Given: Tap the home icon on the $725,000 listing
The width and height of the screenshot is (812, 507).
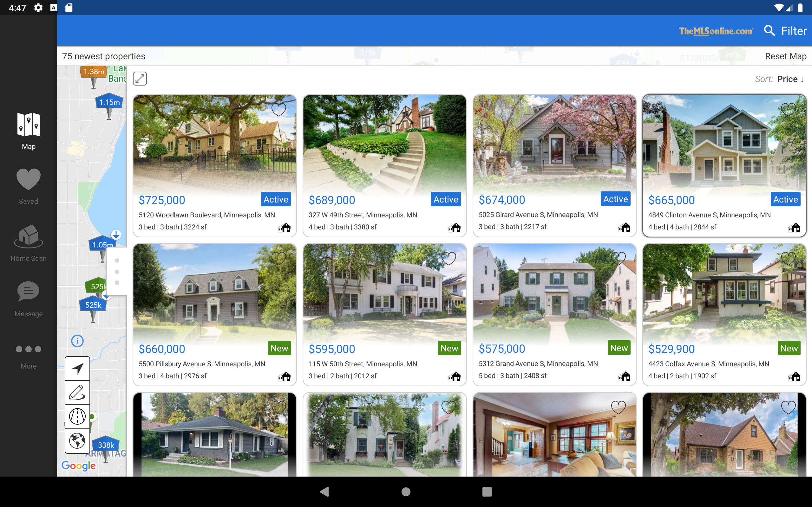Looking at the screenshot, I should tap(285, 228).
